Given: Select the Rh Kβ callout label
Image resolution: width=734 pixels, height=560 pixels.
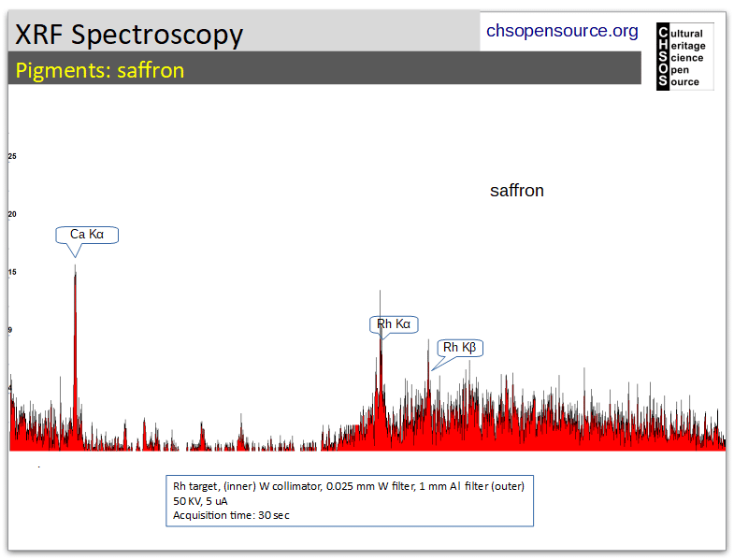Looking at the screenshot, I should (460, 348).
